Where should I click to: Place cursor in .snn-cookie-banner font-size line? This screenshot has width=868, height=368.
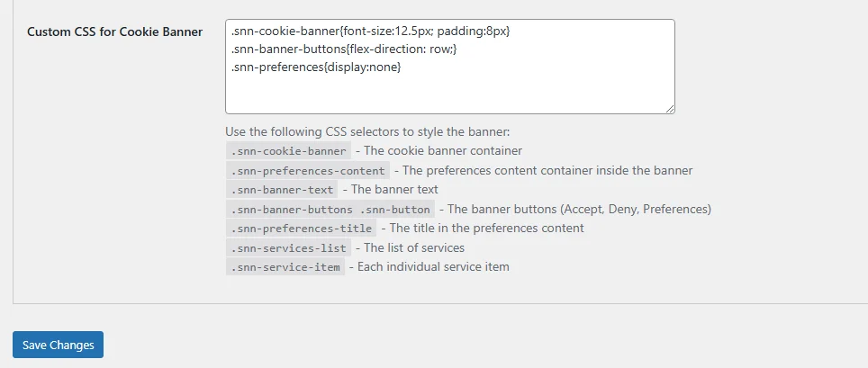(370, 31)
